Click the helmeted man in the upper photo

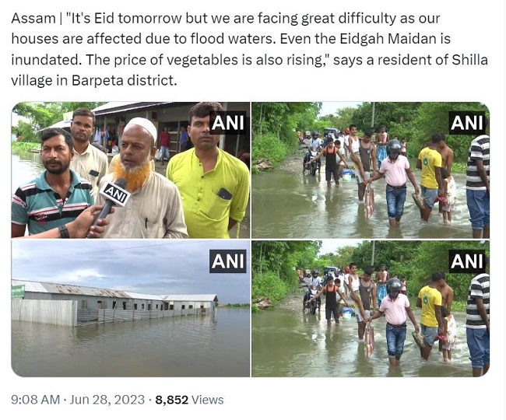click(x=395, y=182)
